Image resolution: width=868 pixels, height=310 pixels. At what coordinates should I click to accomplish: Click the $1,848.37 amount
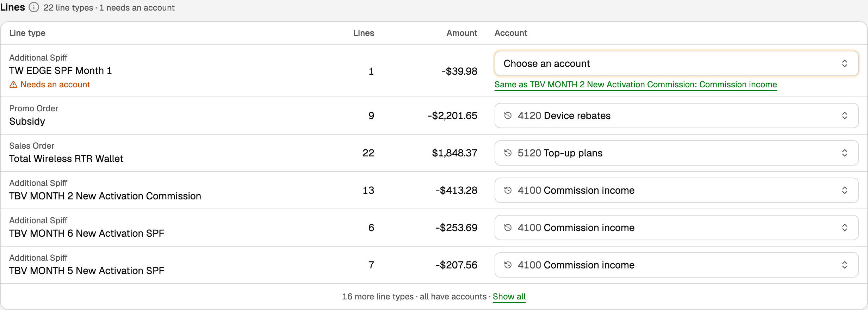454,153
